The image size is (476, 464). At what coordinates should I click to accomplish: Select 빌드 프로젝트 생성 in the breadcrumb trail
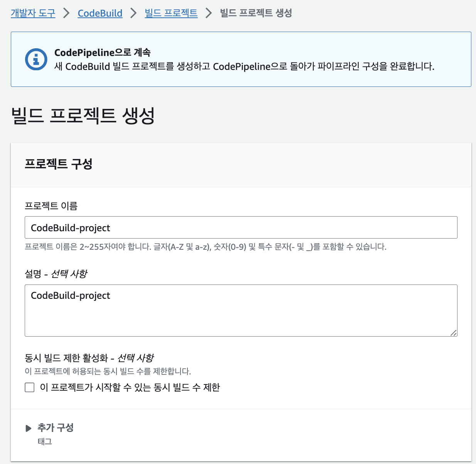coord(256,13)
